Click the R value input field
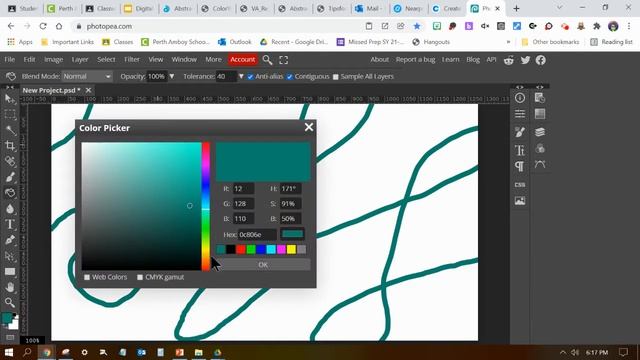 point(244,189)
